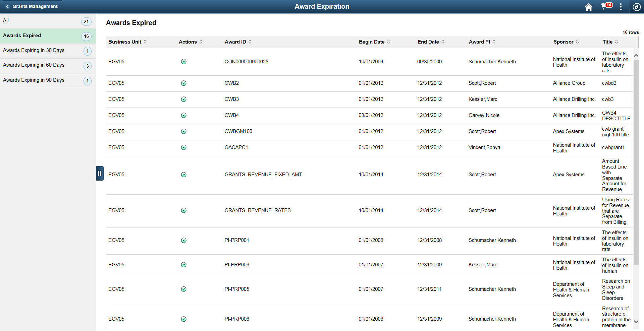
Task: Open the Grants Management link
Action: click(x=35, y=6)
